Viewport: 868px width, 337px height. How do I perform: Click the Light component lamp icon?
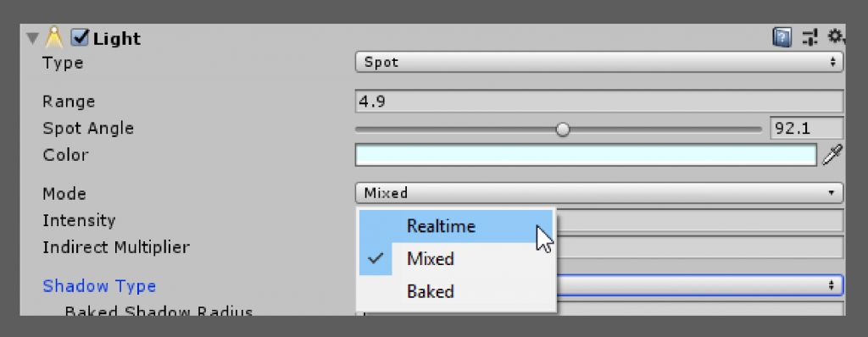[x=53, y=37]
